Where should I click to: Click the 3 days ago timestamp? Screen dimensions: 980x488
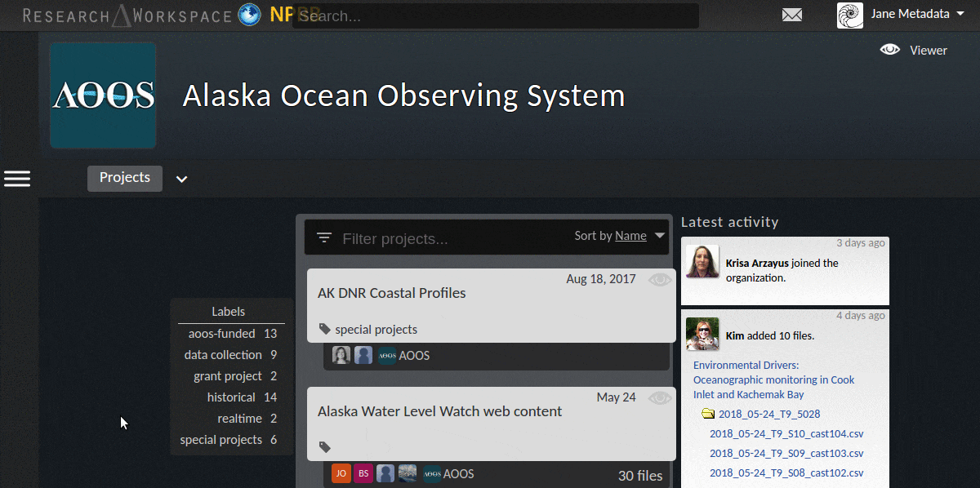click(x=861, y=243)
